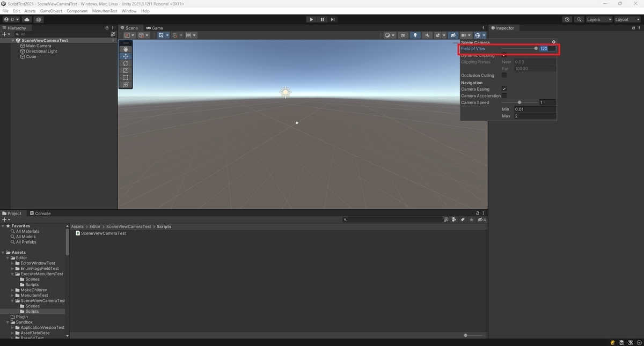Open the Gizmos toggle icon
Screen dimensions: 644x346
478,35
